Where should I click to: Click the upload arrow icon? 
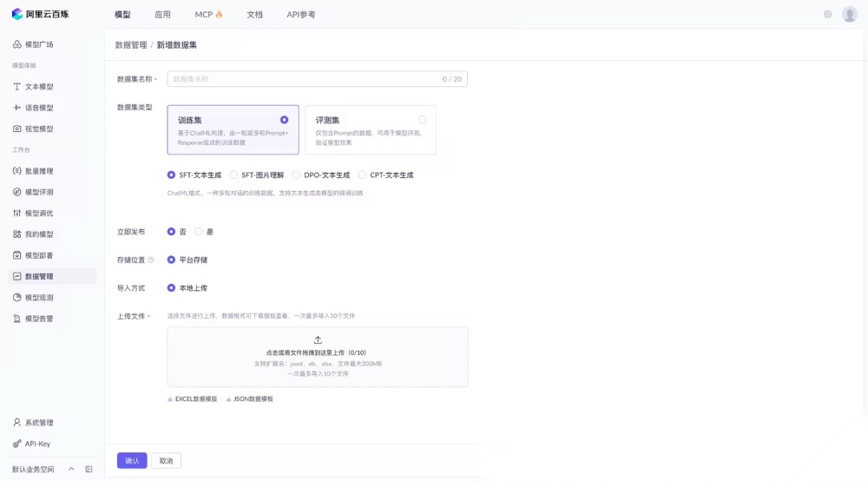[x=318, y=339]
